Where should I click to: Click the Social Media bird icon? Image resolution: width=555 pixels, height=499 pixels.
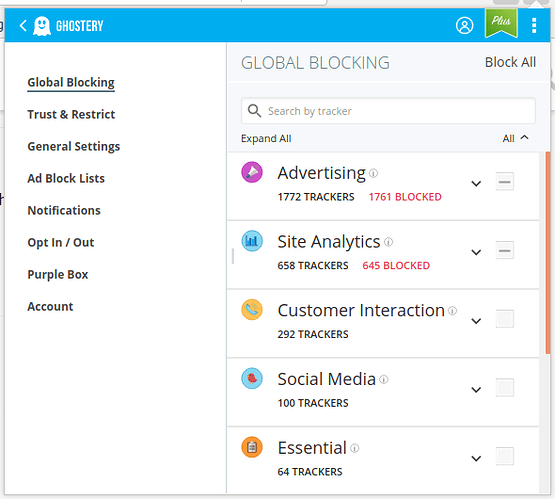tap(252, 378)
